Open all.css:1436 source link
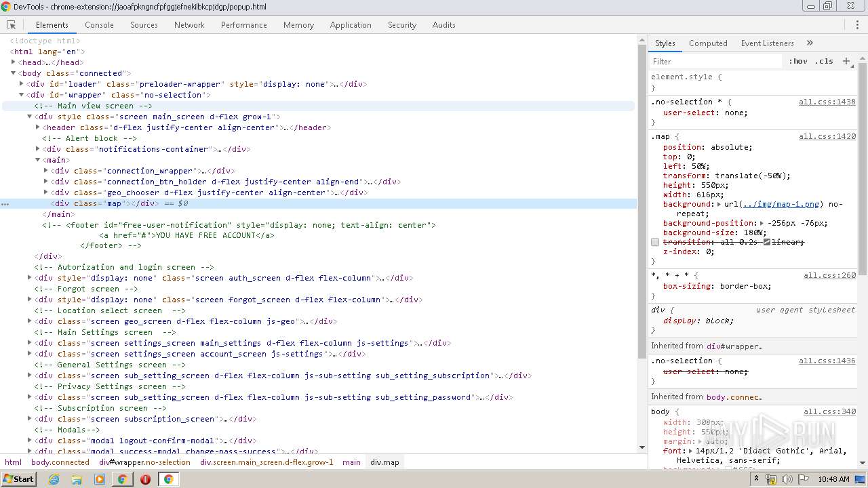Image resolution: width=868 pixels, height=488 pixels. [x=827, y=361]
